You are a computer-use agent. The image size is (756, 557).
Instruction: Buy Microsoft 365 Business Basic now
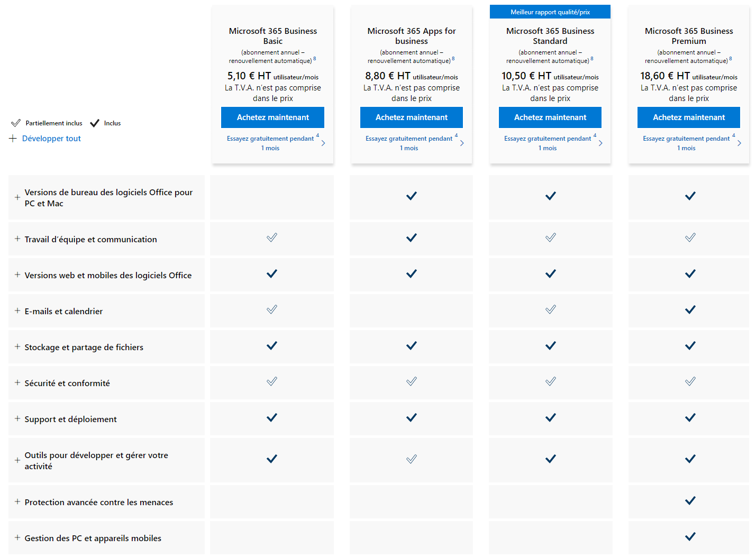[272, 117]
